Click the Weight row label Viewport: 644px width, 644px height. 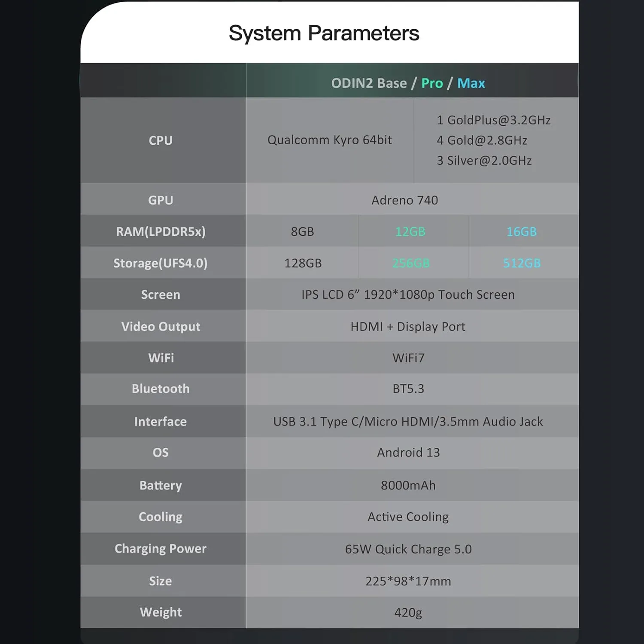coord(161,612)
